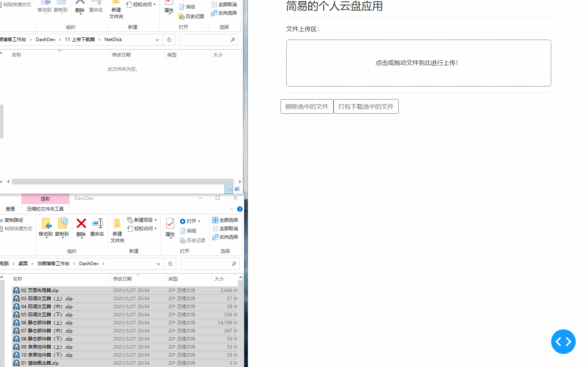The width and height of the screenshot is (588, 367).
Task: Switch NetDisk window to large icons view
Action: pos(237,189)
